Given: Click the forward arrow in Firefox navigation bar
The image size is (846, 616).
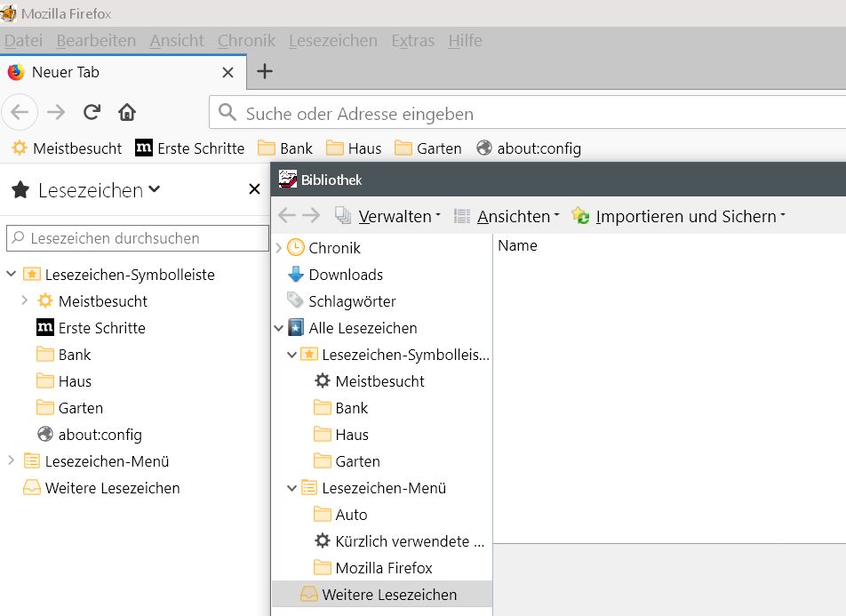Looking at the screenshot, I should click(x=56, y=112).
